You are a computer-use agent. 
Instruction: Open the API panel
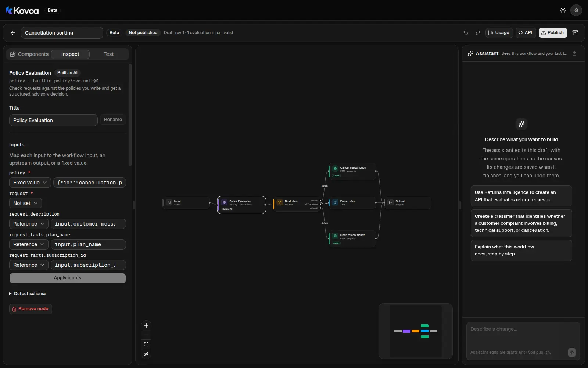pyautogui.click(x=526, y=33)
